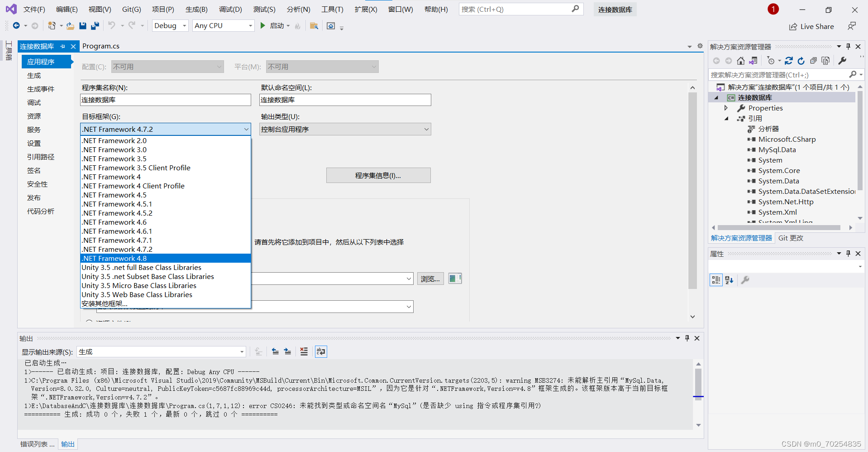Select .NET Framework 4.6.1 from the framework list
This screenshot has height=452, width=868.
point(117,231)
